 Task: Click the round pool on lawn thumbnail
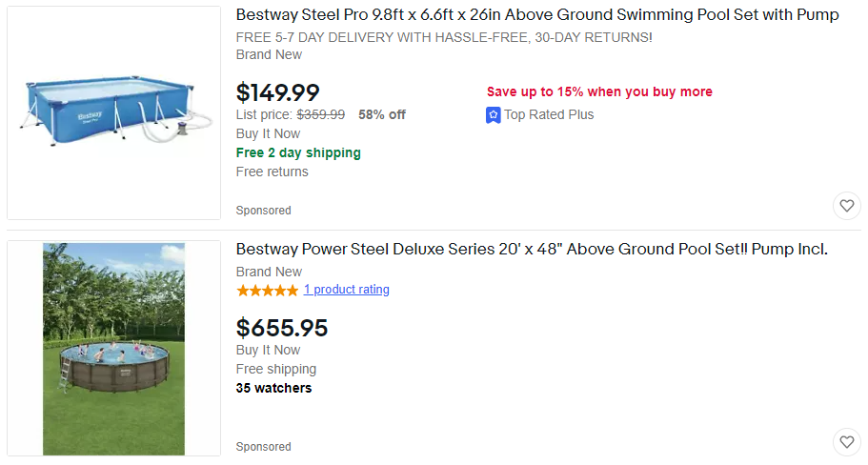tap(113, 349)
